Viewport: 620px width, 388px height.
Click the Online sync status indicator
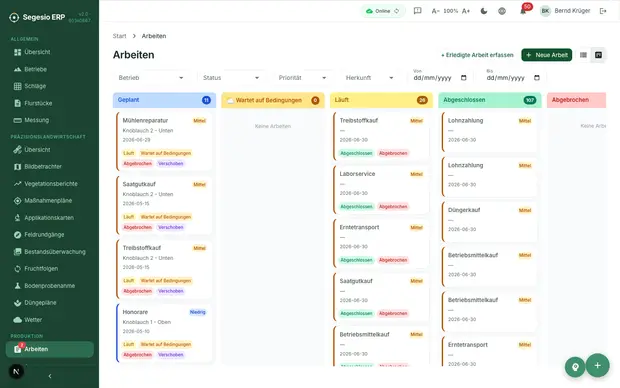pyautogui.click(x=382, y=11)
